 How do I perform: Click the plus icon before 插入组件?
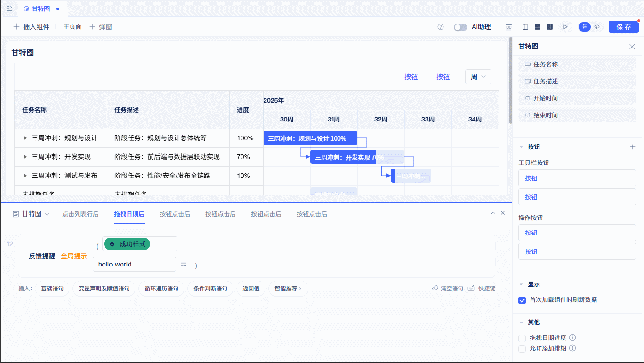16,27
